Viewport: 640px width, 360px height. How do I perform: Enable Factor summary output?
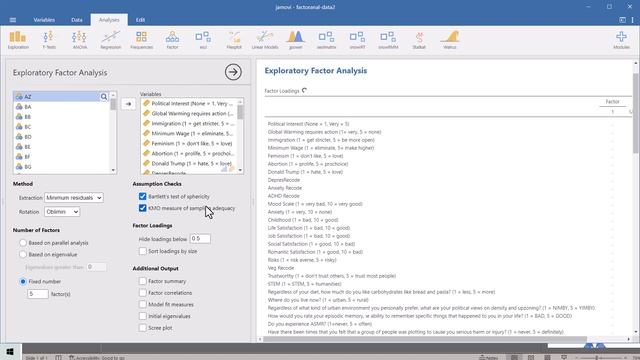142,281
